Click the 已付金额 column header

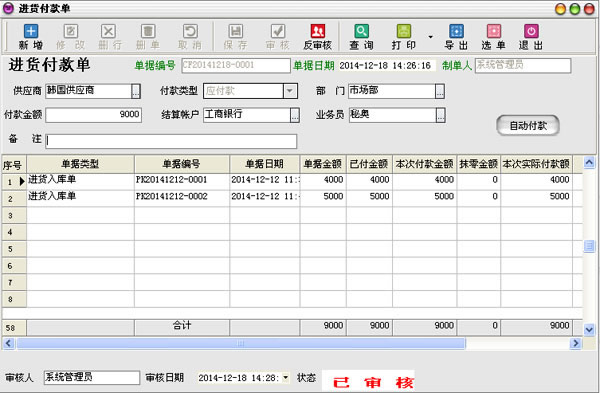pyautogui.click(x=369, y=164)
